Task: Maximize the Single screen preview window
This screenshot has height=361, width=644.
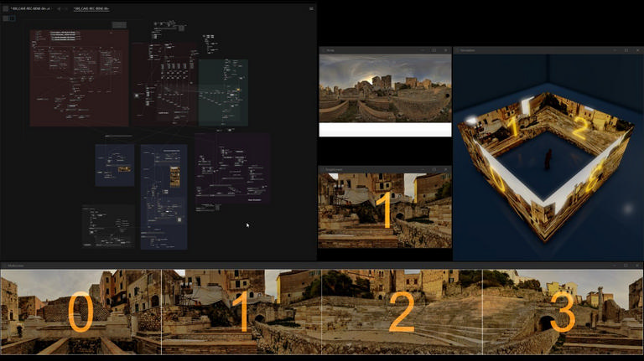Action: click(x=434, y=169)
